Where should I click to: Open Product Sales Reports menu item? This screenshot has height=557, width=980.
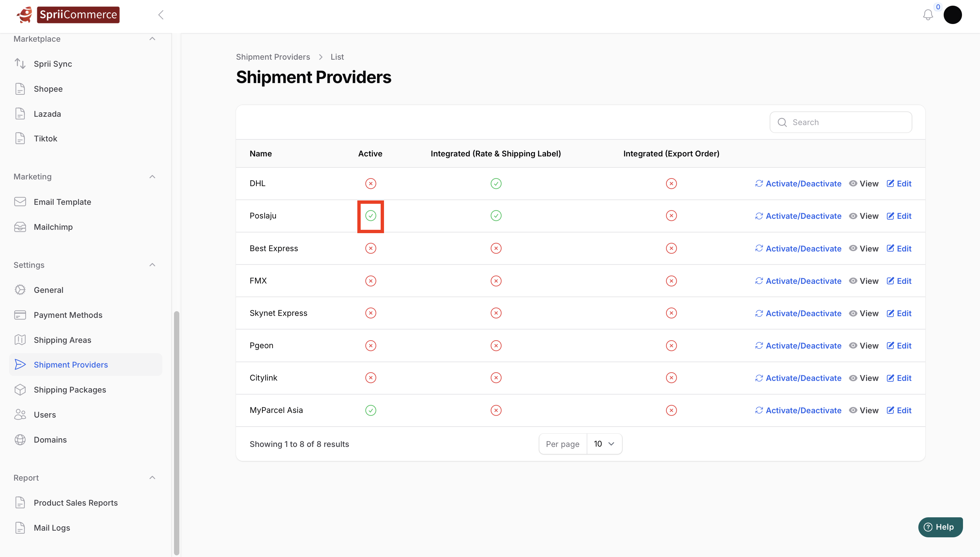pos(76,503)
